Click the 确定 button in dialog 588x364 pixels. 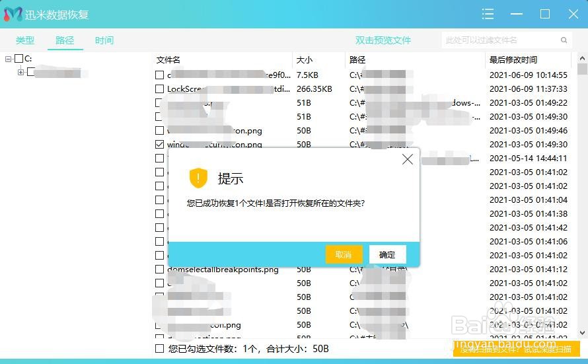(387, 255)
